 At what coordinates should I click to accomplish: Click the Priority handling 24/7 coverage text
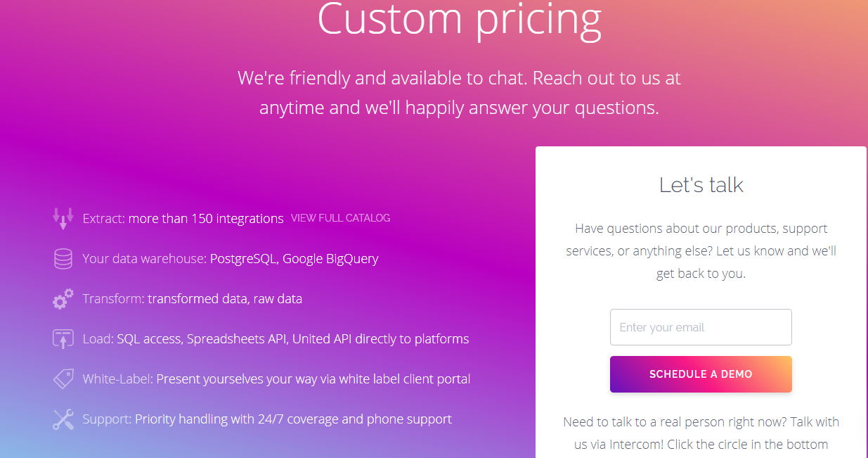click(x=293, y=419)
